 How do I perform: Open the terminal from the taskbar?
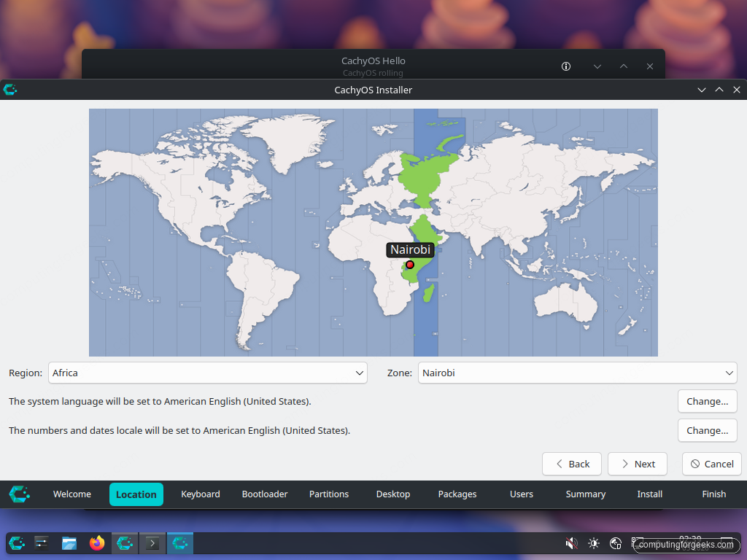(152, 543)
